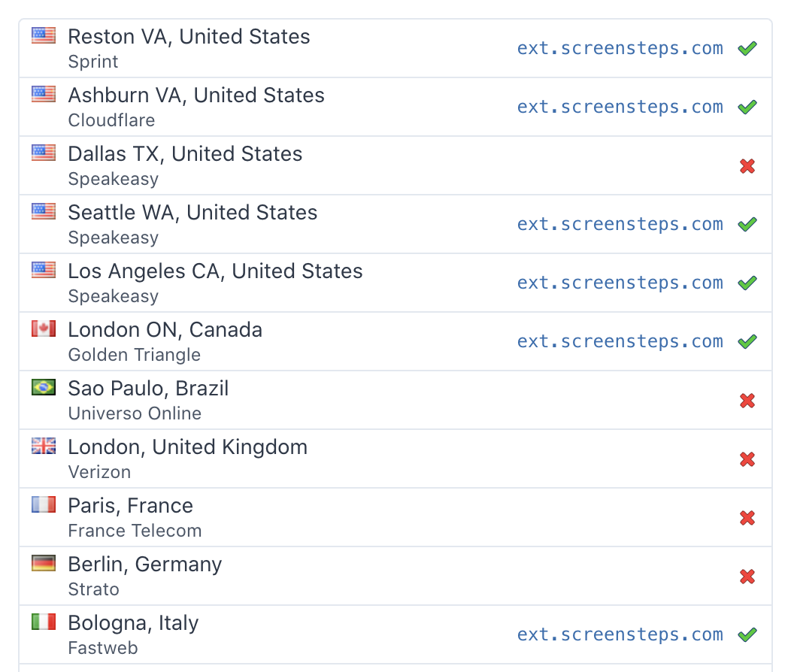This screenshot has height=672, width=791.
Task: Click the red X for Dallas TX
Action: (x=747, y=166)
